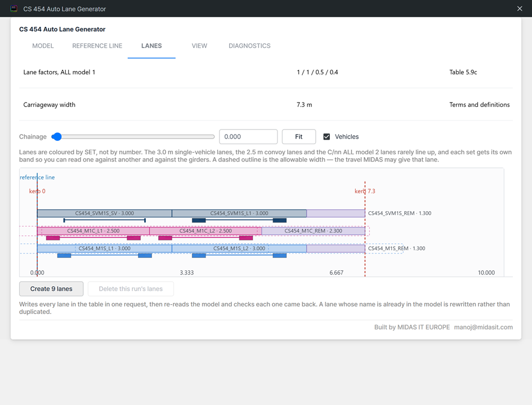Click the manoj@midasit.com email text
The width and height of the screenshot is (532, 405).
[x=484, y=327]
